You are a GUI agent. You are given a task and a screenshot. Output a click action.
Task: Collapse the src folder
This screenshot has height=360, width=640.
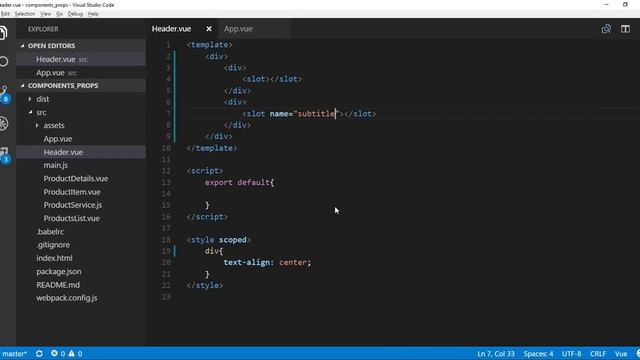point(81,112)
